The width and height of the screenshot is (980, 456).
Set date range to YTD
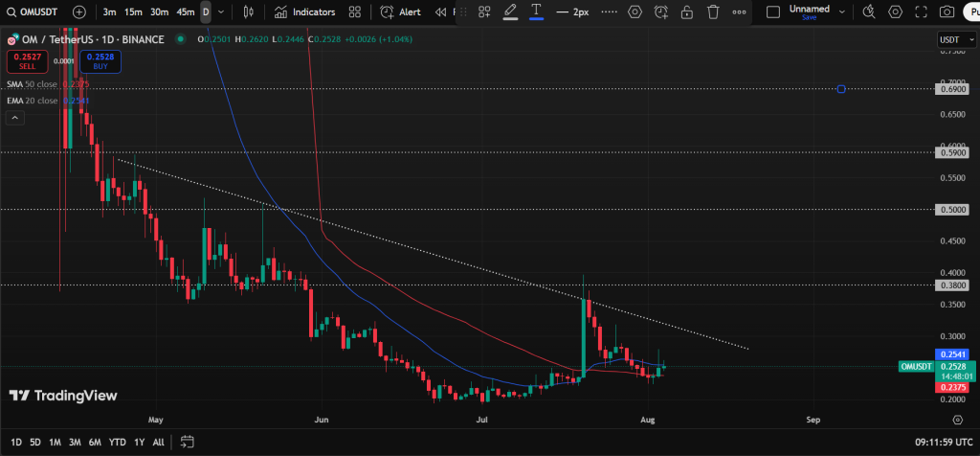pos(118,443)
